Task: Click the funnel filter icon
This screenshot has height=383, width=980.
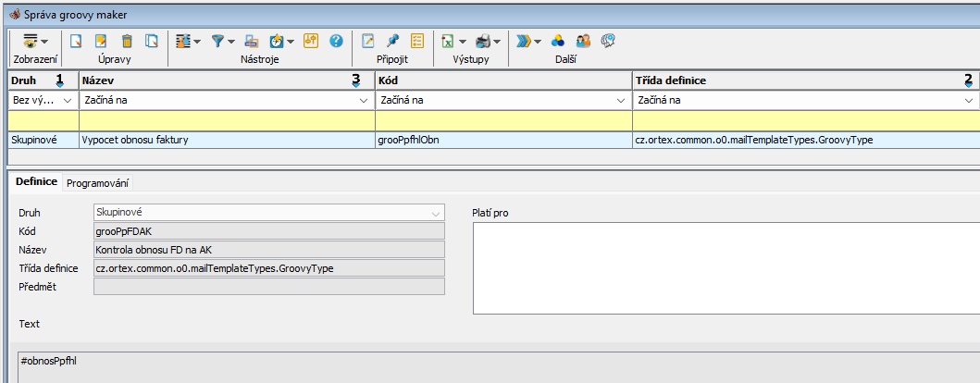Action: coord(217,41)
